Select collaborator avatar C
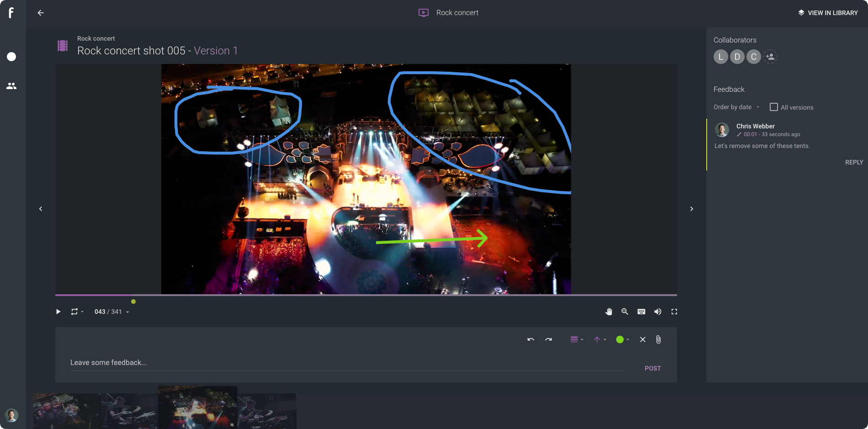Image resolution: width=868 pixels, height=429 pixels. point(754,57)
